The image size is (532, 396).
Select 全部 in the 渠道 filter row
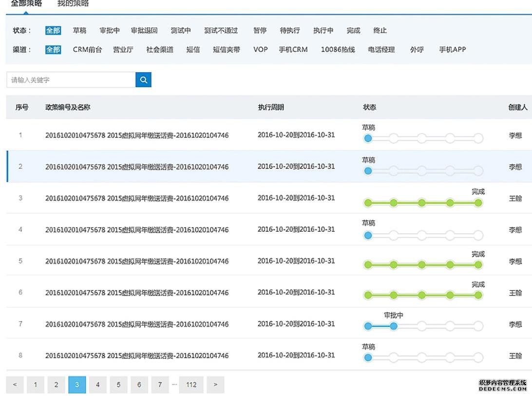(53, 50)
